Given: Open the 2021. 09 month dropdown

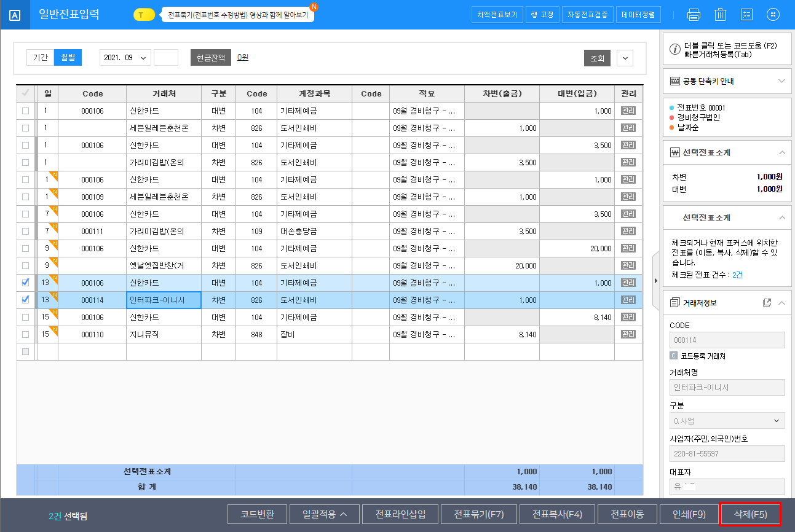Looking at the screenshot, I should pyautogui.click(x=125, y=58).
